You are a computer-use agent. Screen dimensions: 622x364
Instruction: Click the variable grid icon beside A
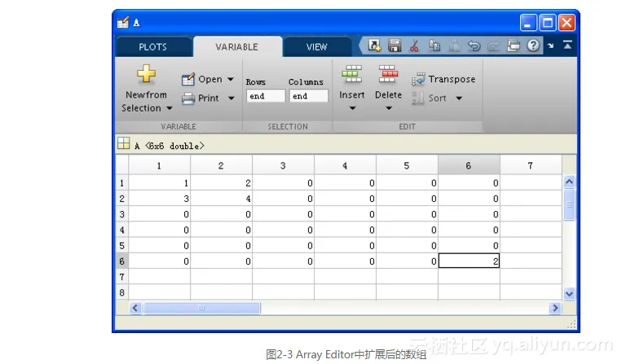(x=123, y=143)
